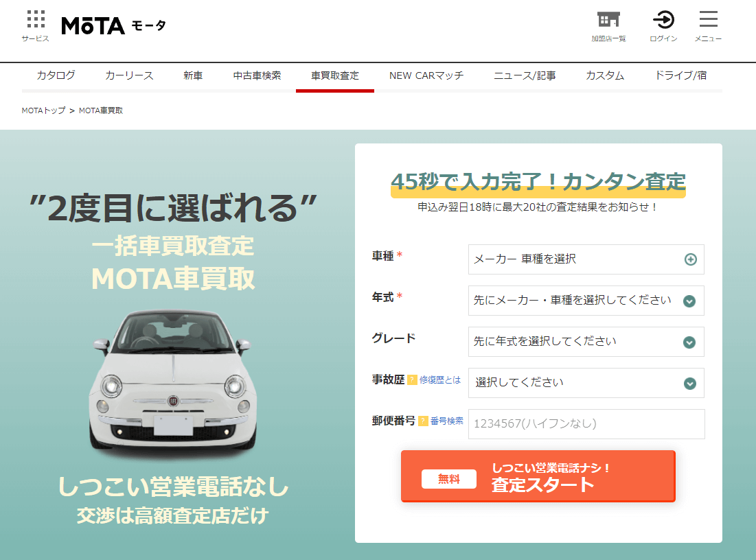Follow the MOTAトップ breadcrumb link
The width and height of the screenshot is (756, 560).
pyautogui.click(x=43, y=110)
